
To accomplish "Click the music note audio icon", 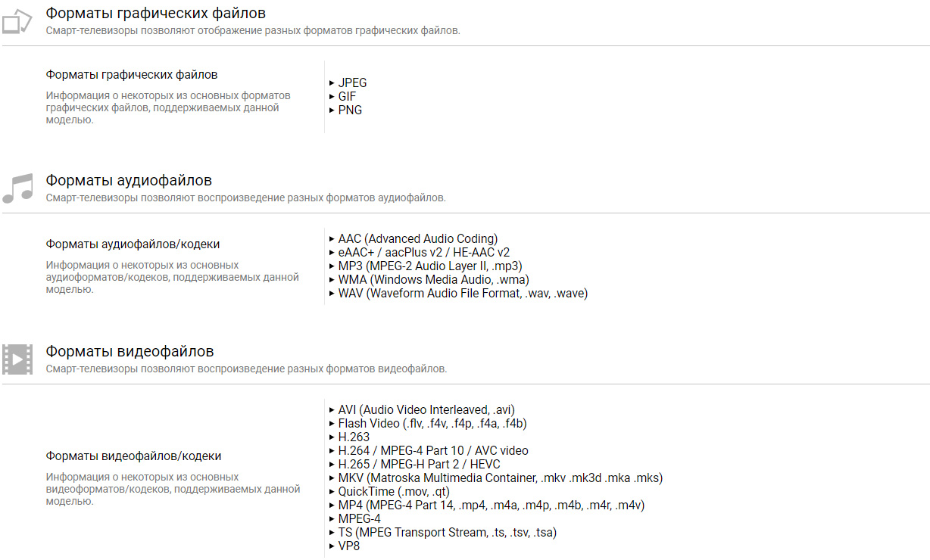I will click(x=17, y=188).
